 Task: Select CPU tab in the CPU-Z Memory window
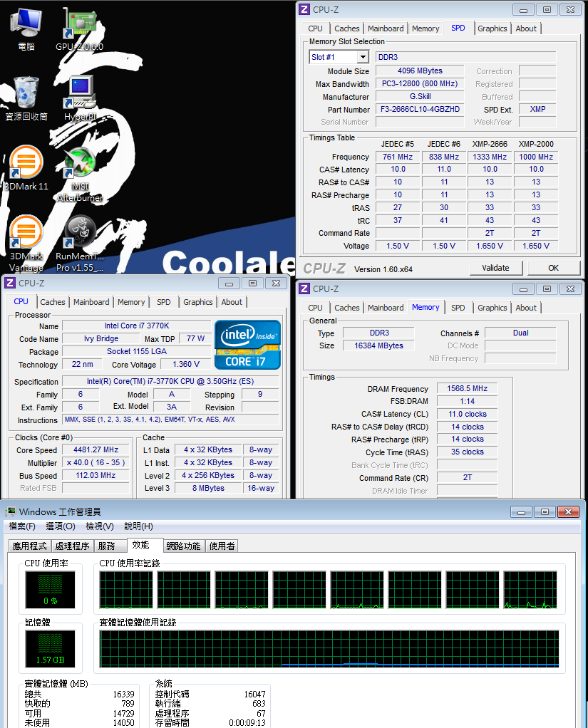tap(315, 307)
